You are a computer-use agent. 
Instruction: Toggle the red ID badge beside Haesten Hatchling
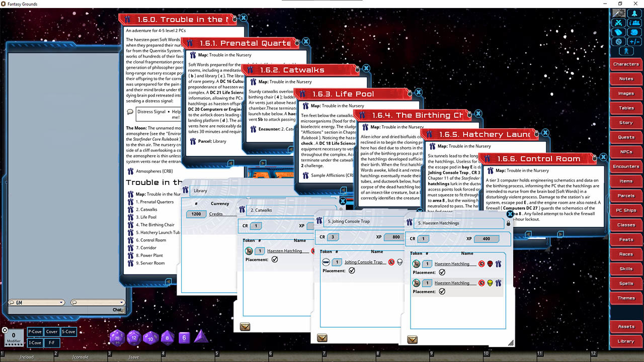pos(482,263)
